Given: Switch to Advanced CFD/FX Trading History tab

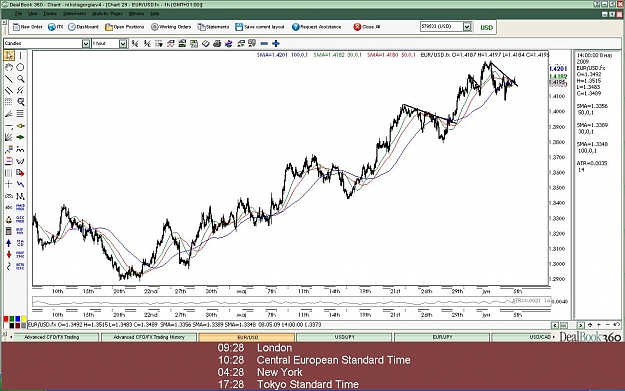Looking at the screenshot, I should [149, 337].
